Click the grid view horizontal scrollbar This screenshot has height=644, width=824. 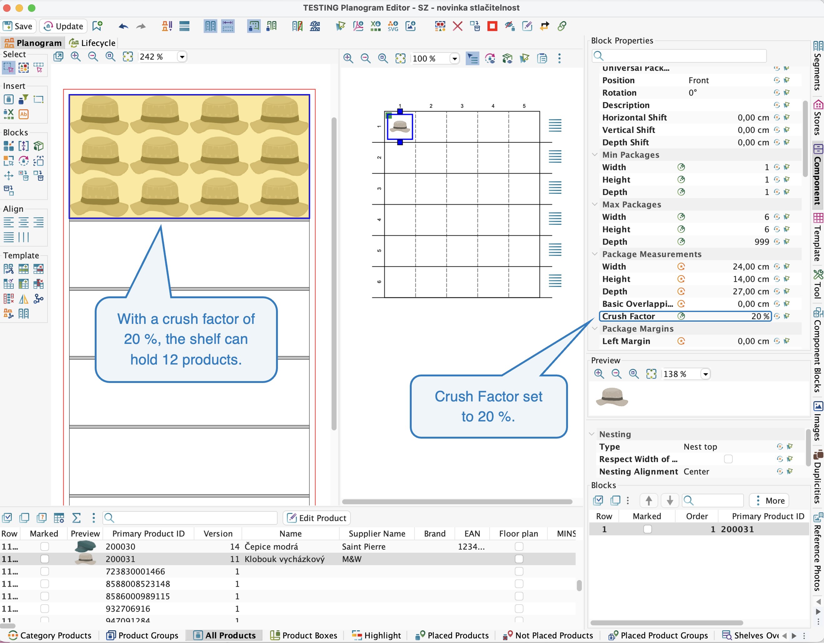pyautogui.click(x=457, y=502)
